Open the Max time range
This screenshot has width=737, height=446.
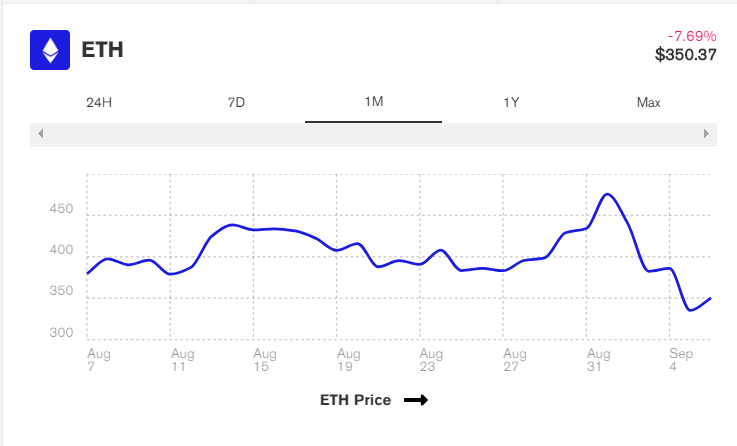tap(648, 102)
